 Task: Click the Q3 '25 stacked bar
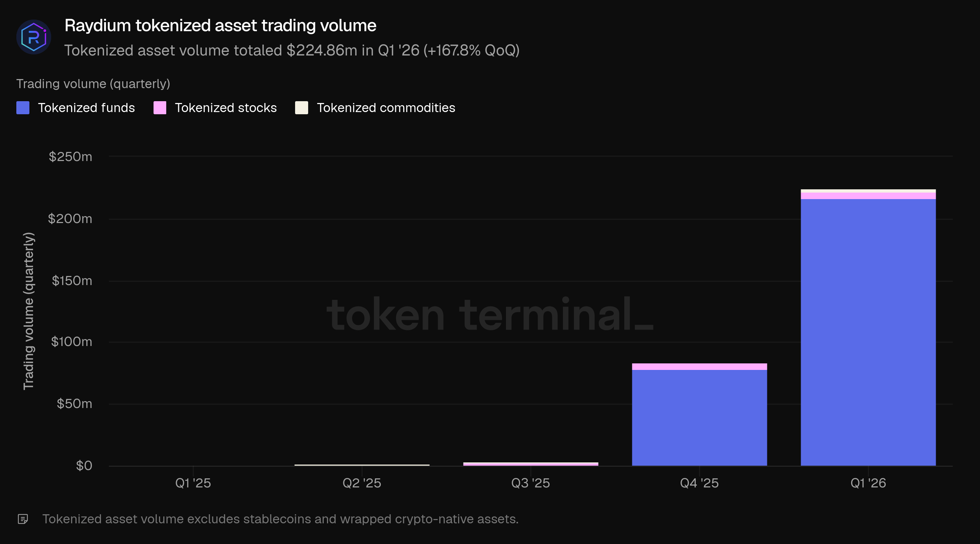coord(530,464)
